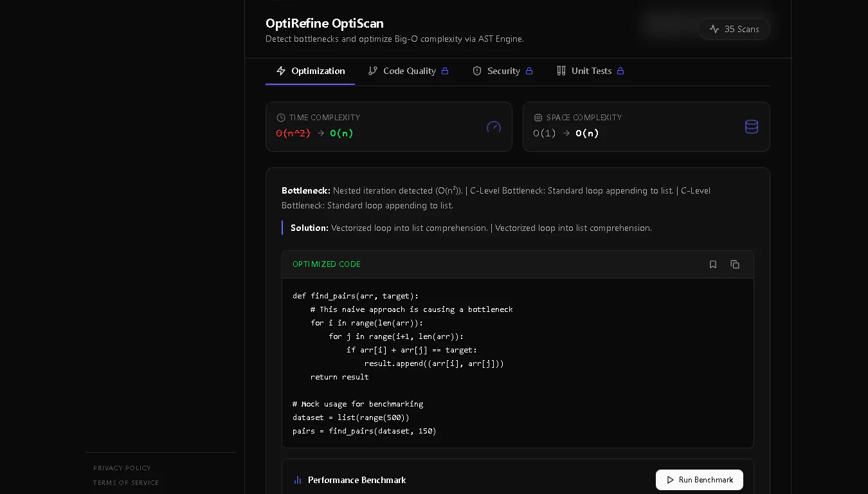Screen dimensions: 868x494
Task: Click the 'Detect bottlenecks and optimize' subtitle
Action: click(395, 39)
